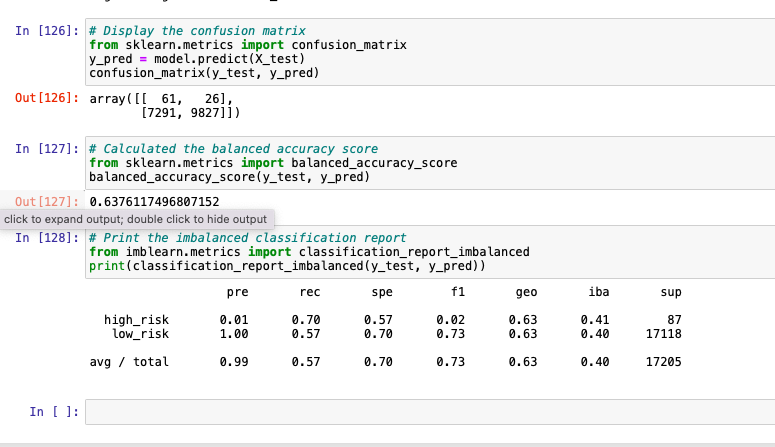Viewport: 775px width, 447px height.
Task: Click the high_risk row label
Action: pyautogui.click(x=136, y=320)
